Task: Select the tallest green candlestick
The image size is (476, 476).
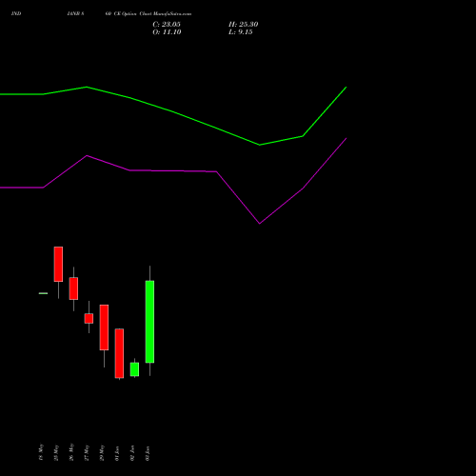Action: tap(149, 322)
